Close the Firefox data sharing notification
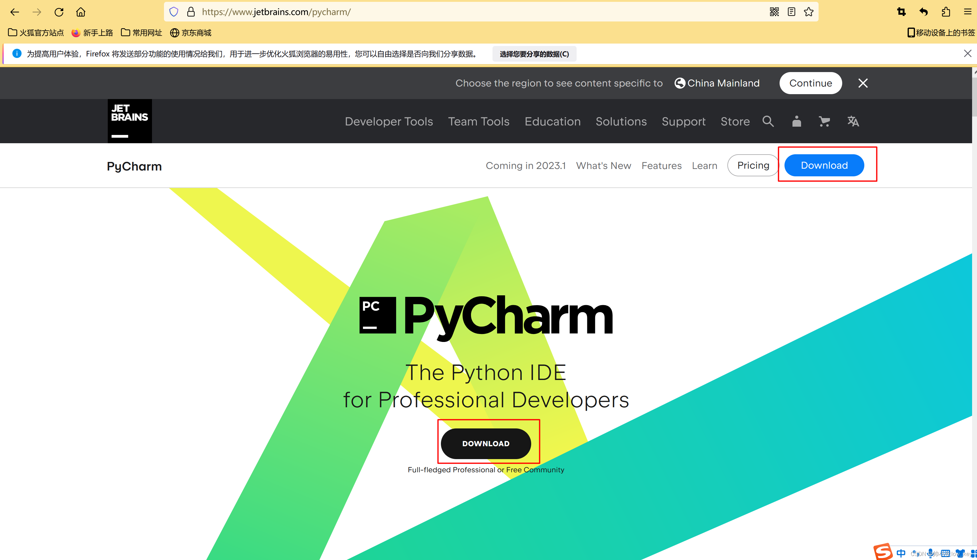977x560 pixels. point(967,54)
